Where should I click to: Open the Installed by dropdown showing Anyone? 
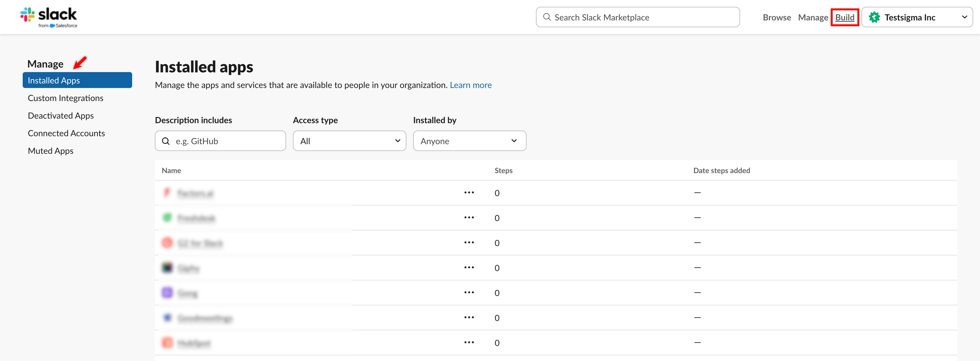pos(469,141)
